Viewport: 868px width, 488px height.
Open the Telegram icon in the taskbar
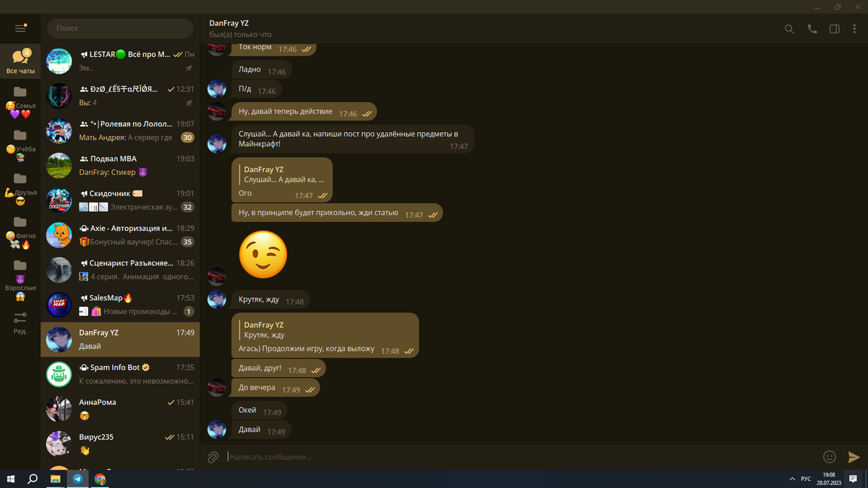tap(77, 479)
